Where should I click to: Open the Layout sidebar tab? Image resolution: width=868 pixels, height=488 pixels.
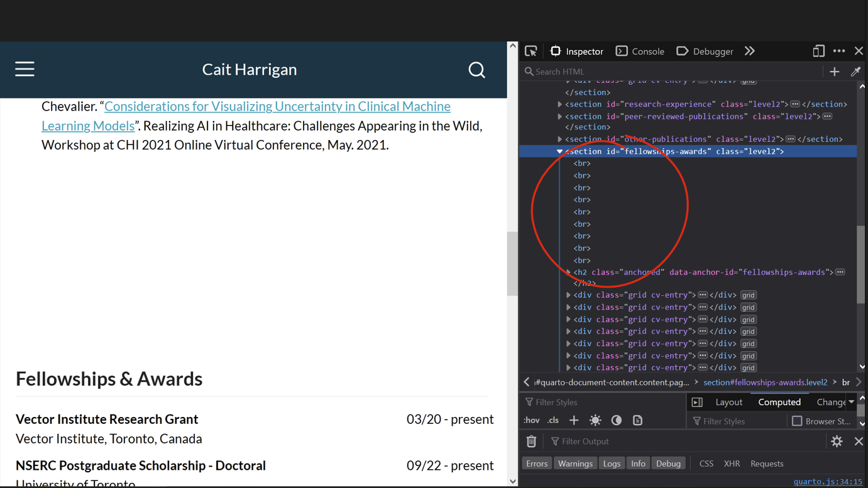(729, 402)
